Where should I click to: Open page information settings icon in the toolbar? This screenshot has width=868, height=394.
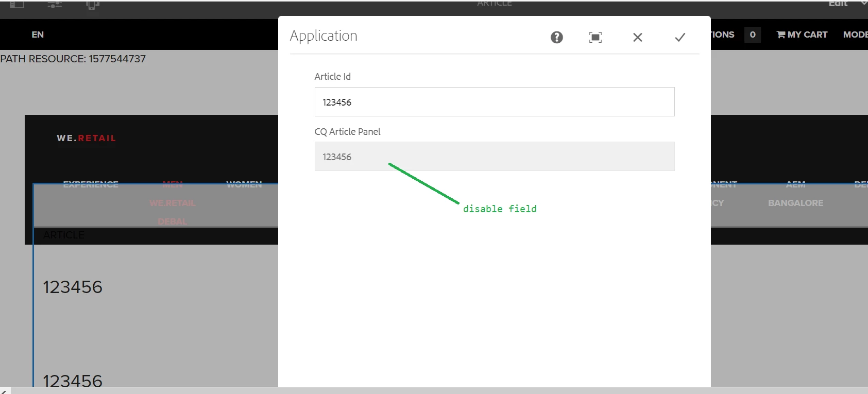55,5
